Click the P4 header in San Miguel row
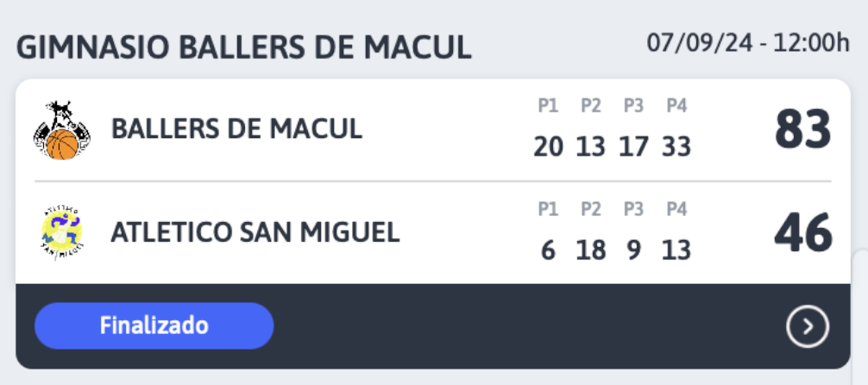The height and width of the screenshot is (385, 868). tap(676, 210)
